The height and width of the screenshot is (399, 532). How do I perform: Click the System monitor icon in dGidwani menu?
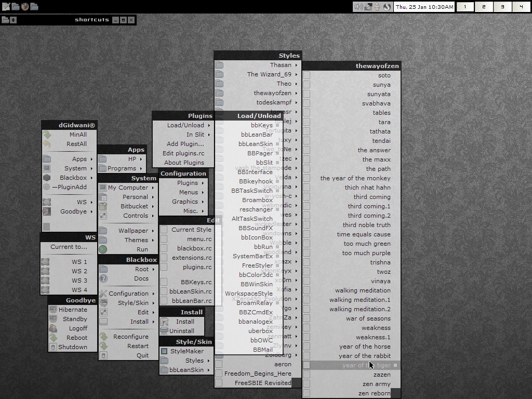pyautogui.click(x=47, y=168)
